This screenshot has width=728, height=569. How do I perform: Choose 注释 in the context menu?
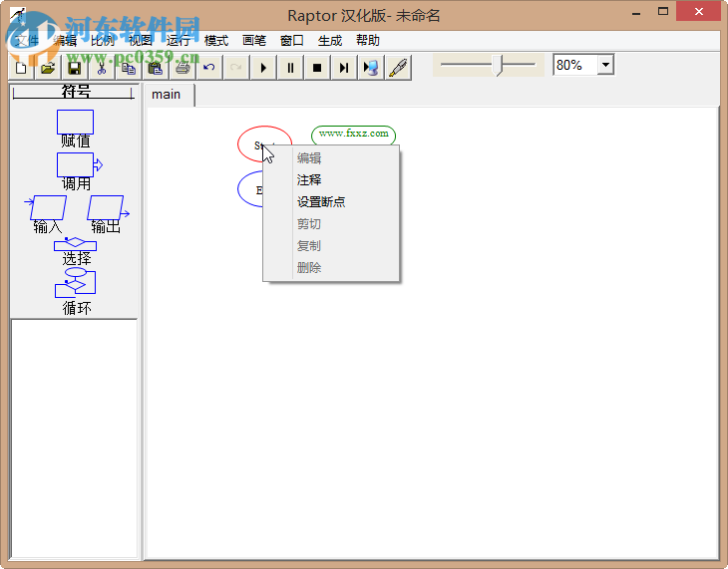[331, 180]
